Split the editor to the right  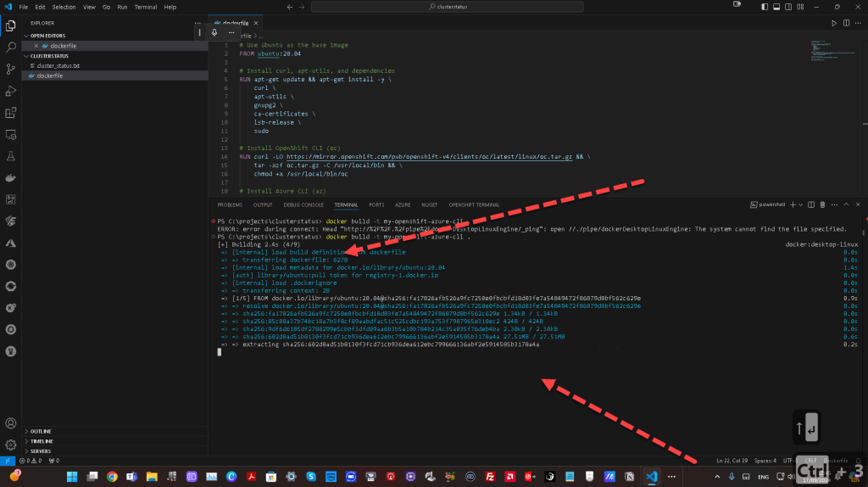tap(847, 23)
